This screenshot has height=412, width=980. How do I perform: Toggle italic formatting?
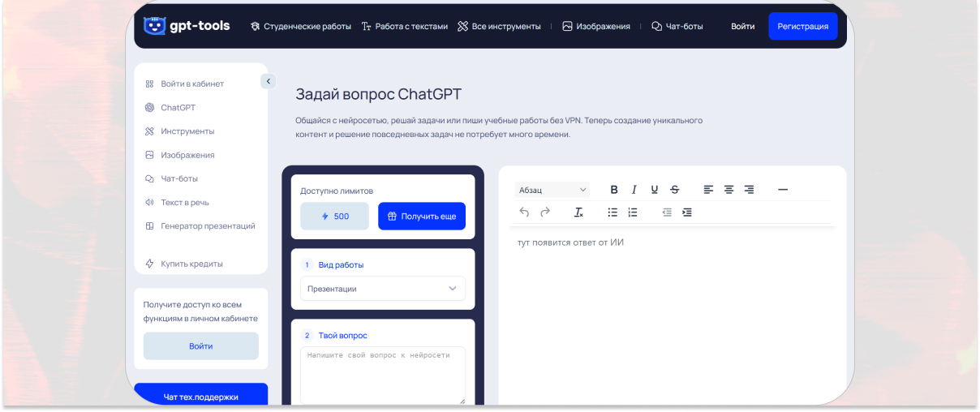point(634,190)
